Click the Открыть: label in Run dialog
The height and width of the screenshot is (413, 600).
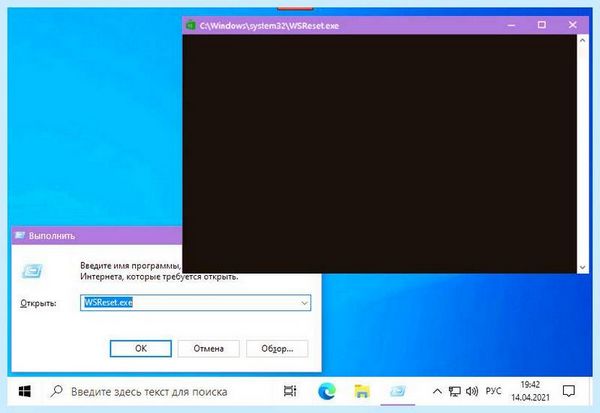38,303
